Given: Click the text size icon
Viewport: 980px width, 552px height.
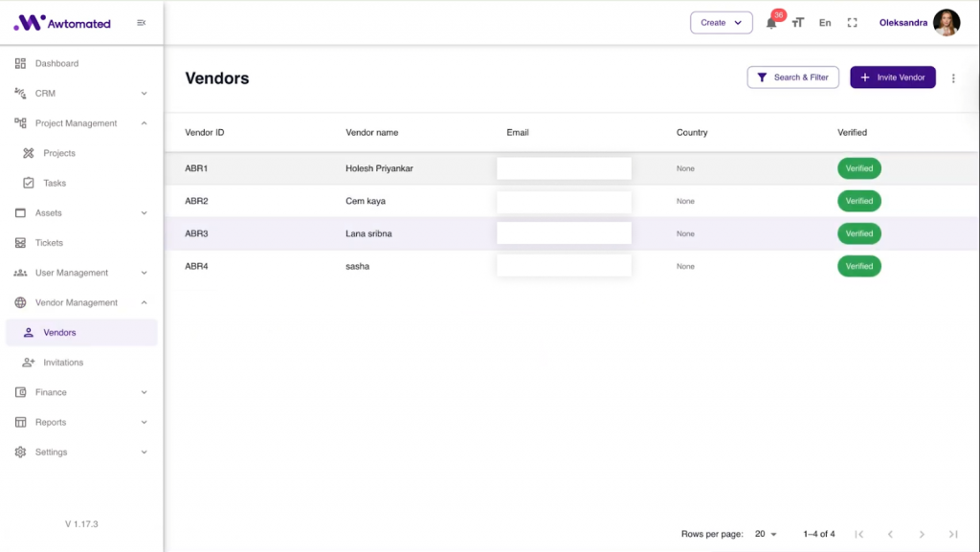Looking at the screenshot, I should tap(798, 23).
